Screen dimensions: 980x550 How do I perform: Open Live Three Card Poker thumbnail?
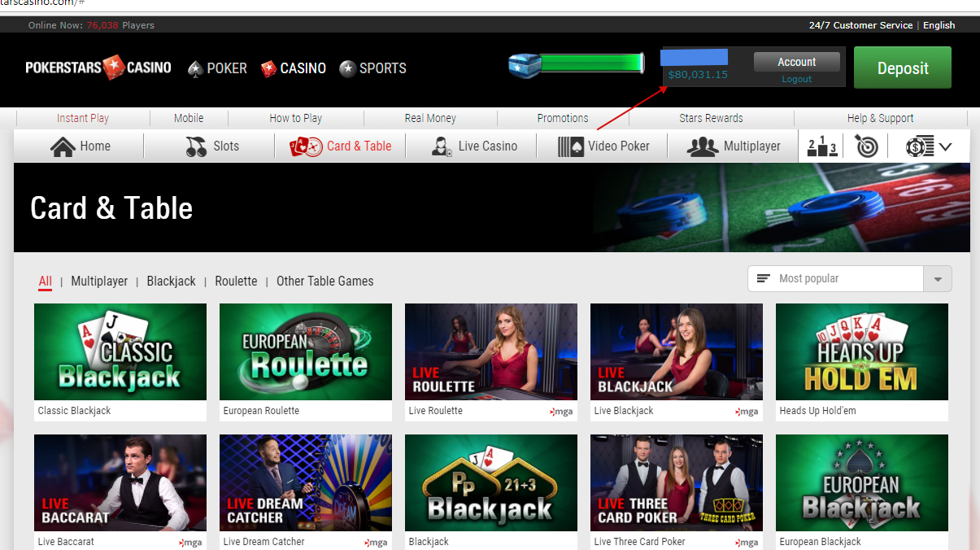tap(677, 482)
